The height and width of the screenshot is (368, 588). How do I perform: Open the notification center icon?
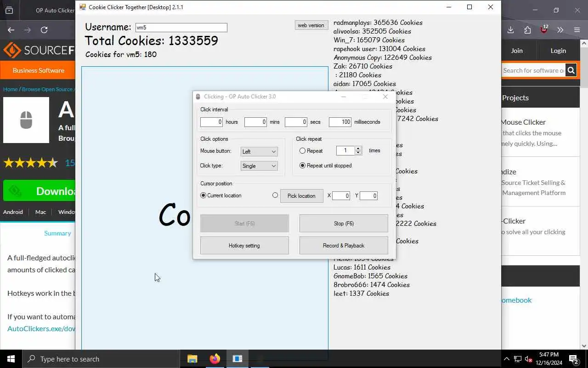574,359
